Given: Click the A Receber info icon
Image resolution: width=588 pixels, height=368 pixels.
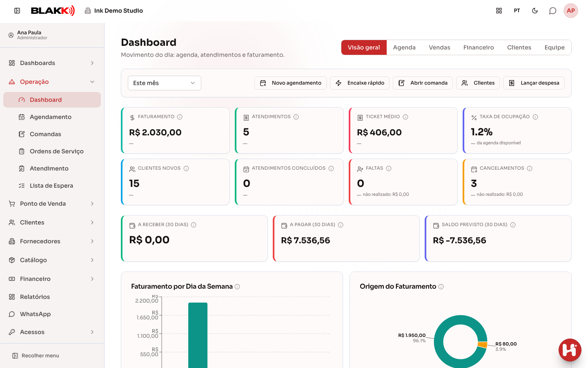Looking at the screenshot, I should (x=194, y=225).
